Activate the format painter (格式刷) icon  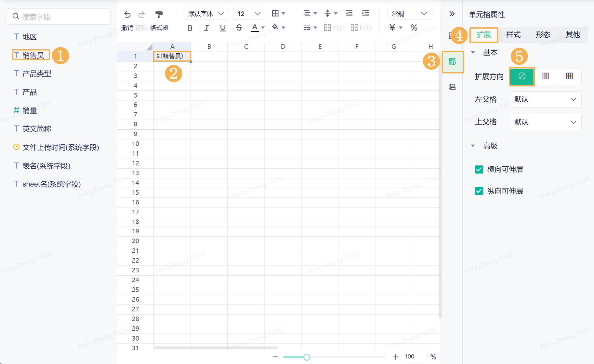point(159,14)
